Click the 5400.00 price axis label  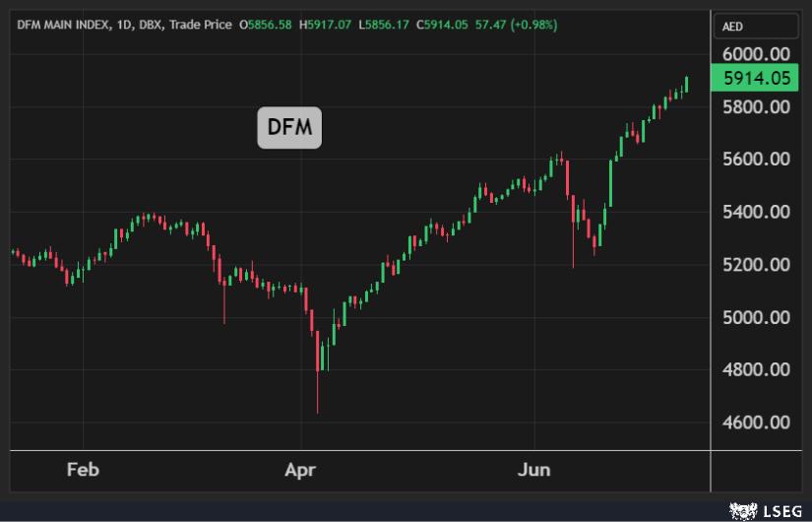756,212
